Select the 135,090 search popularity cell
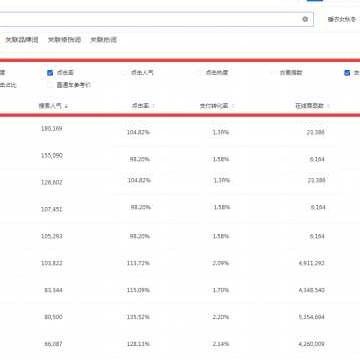Screen dimensions: 360x360 (x=52, y=156)
